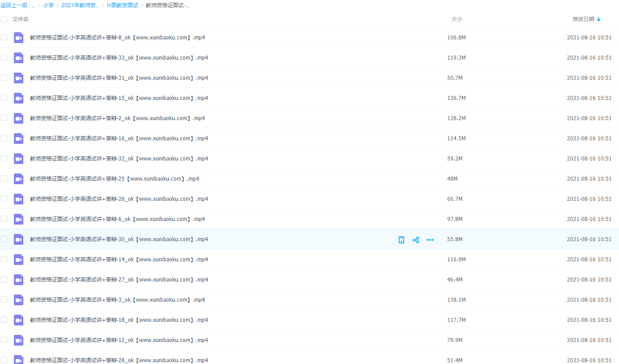Check the box for the 答辩-31_ok file
This screenshot has width=619, height=364.
[4, 78]
